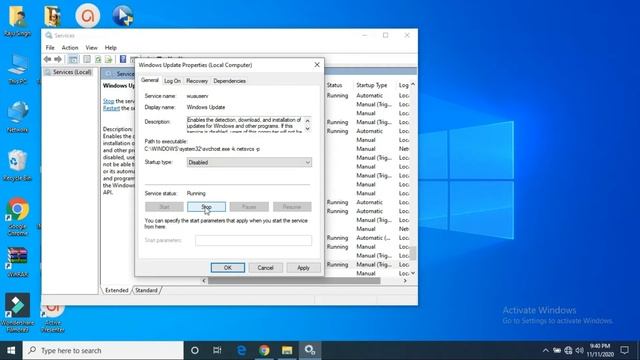Click the Services app taskbar button
The width and height of the screenshot is (640, 360).
point(310,350)
